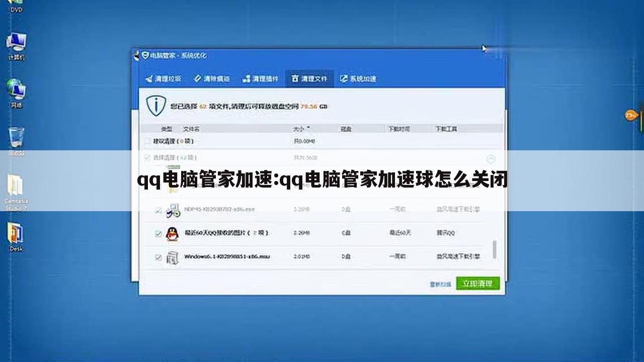Click the C盘 disk cell
The image size is (644, 362).
coord(346,233)
